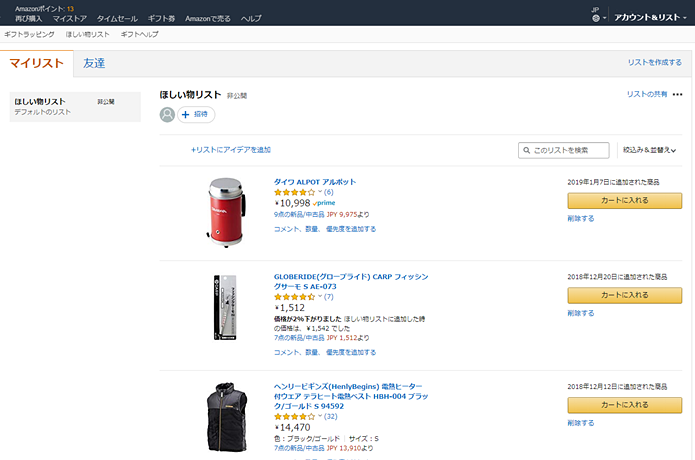Add GLOBERIDE thermometer to cart

tap(625, 295)
